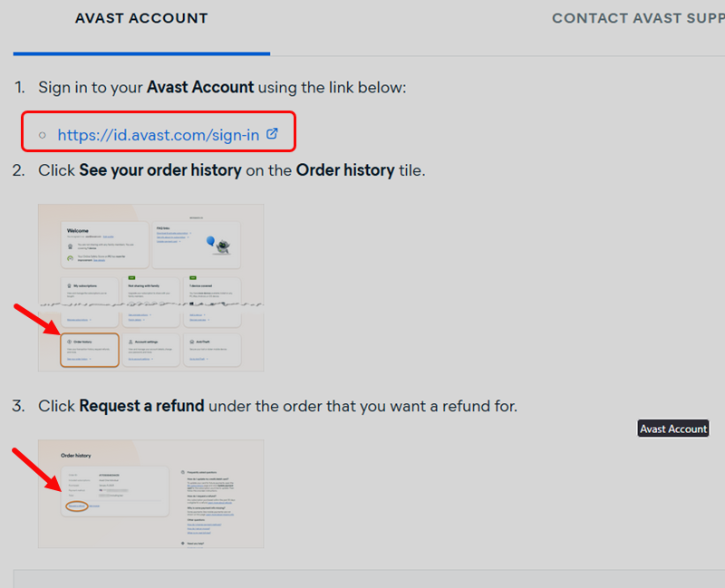
Task: Open the Contact Avast Support tab
Action: [638, 18]
